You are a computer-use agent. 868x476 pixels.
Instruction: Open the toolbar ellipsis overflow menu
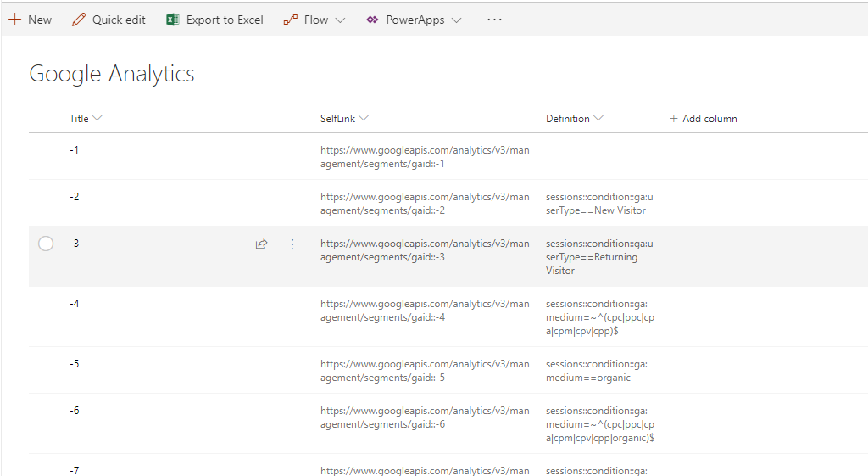click(x=495, y=20)
